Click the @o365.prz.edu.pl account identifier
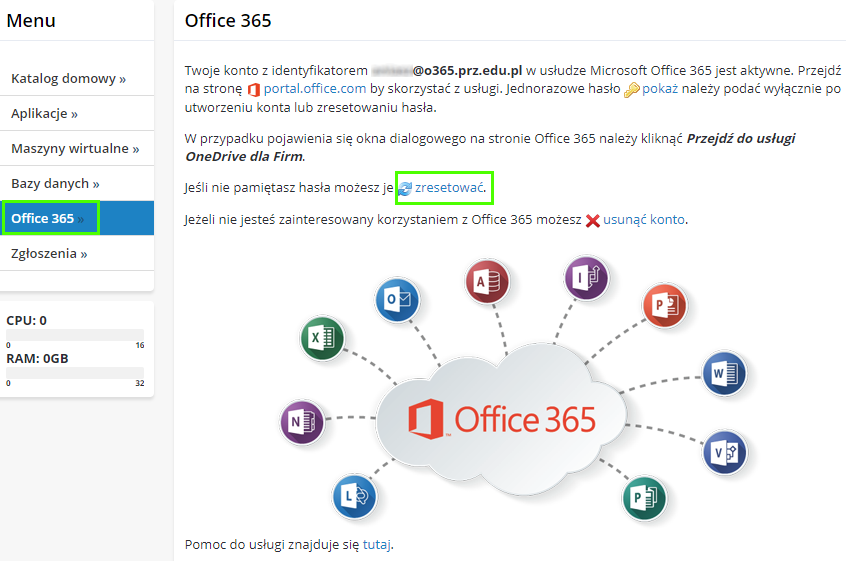The height and width of the screenshot is (561, 846). point(467,71)
